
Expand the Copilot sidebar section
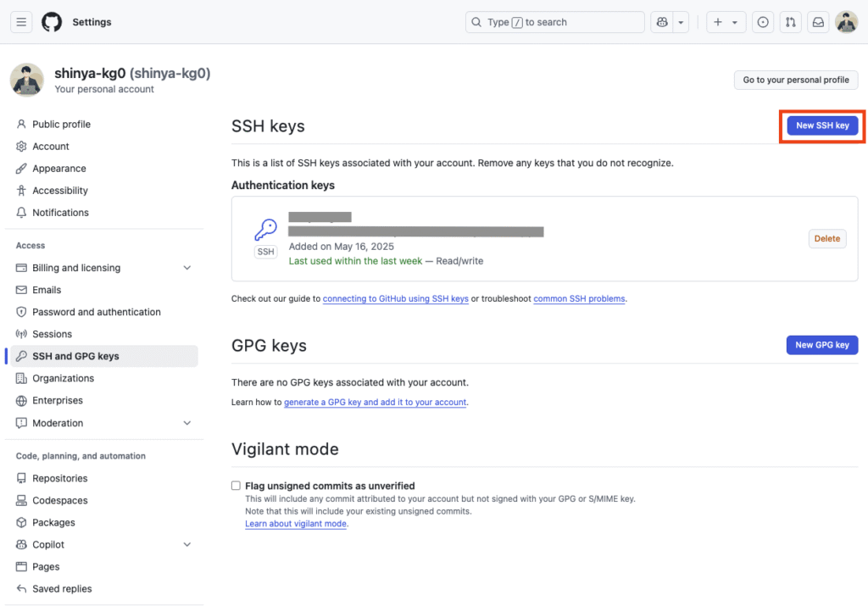click(187, 545)
